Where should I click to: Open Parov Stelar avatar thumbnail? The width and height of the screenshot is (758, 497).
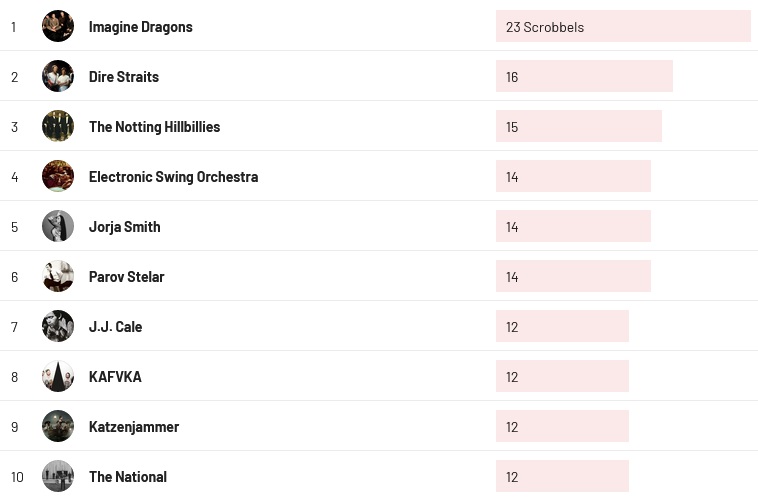(58, 276)
